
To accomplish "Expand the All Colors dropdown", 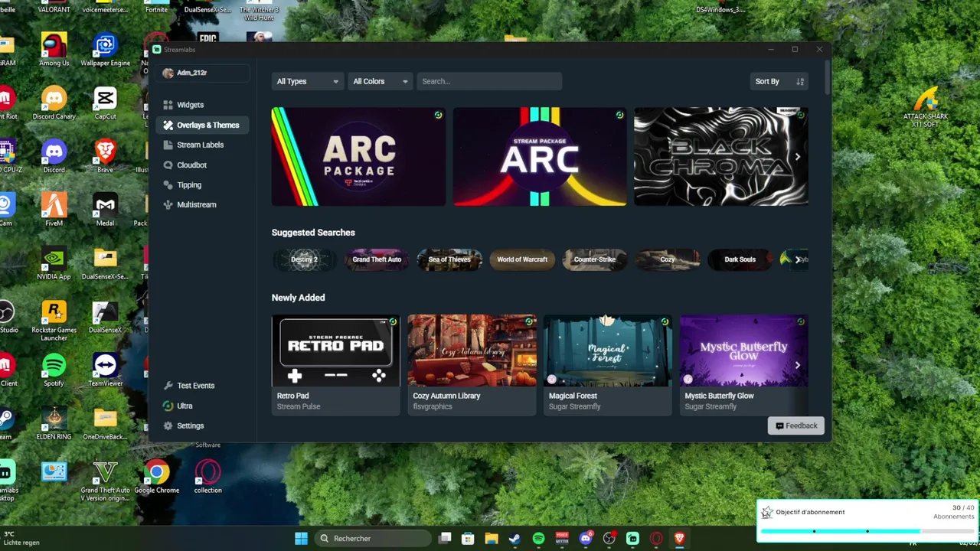I will [x=380, y=81].
